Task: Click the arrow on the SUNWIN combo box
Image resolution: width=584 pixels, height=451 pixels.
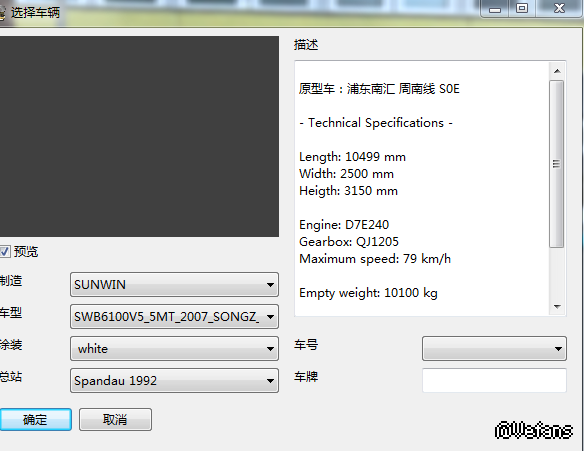Action: click(x=270, y=285)
